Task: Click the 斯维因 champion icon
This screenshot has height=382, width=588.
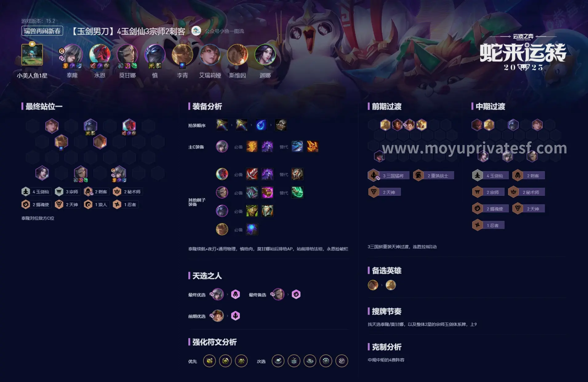Action: [x=238, y=54]
